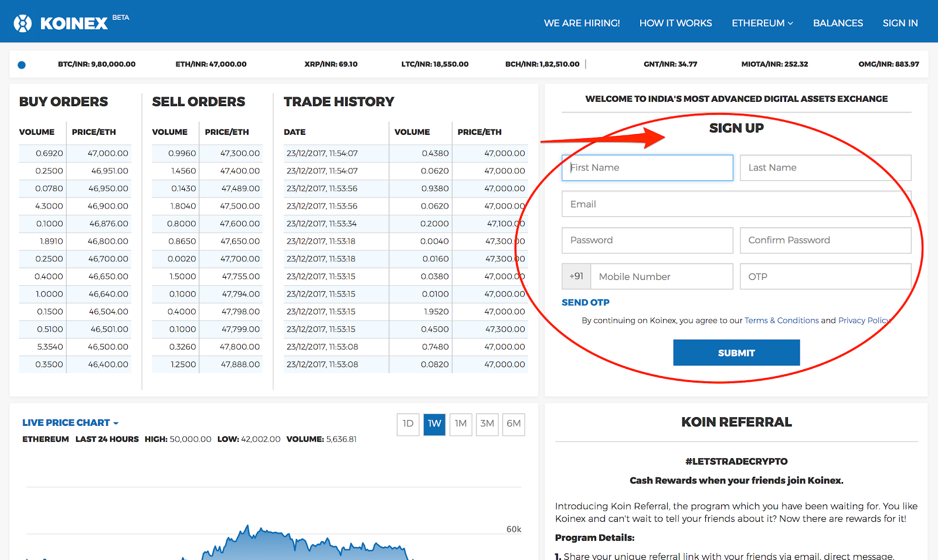This screenshot has height=560, width=938.
Task: Switch chart to 6M range
Action: [x=514, y=424]
